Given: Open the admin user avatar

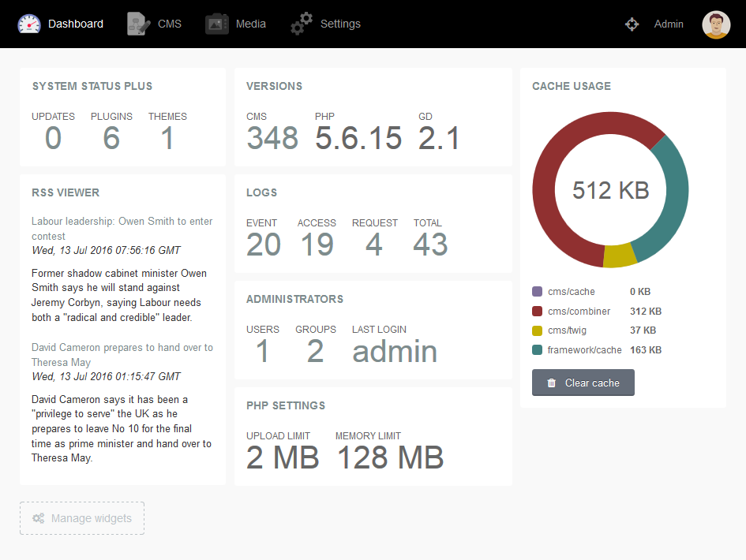Looking at the screenshot, I should point(716,24).
